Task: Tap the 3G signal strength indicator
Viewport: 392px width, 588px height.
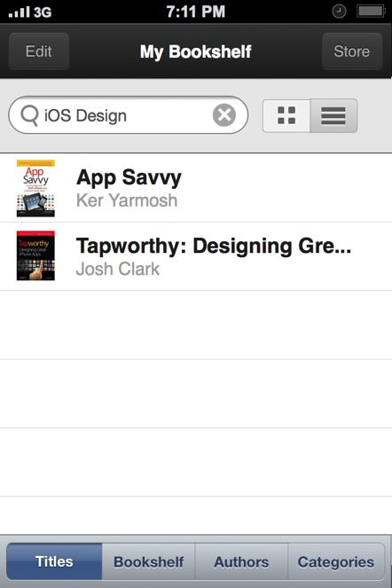Action: pyautogui.click(x=30, y=12)
